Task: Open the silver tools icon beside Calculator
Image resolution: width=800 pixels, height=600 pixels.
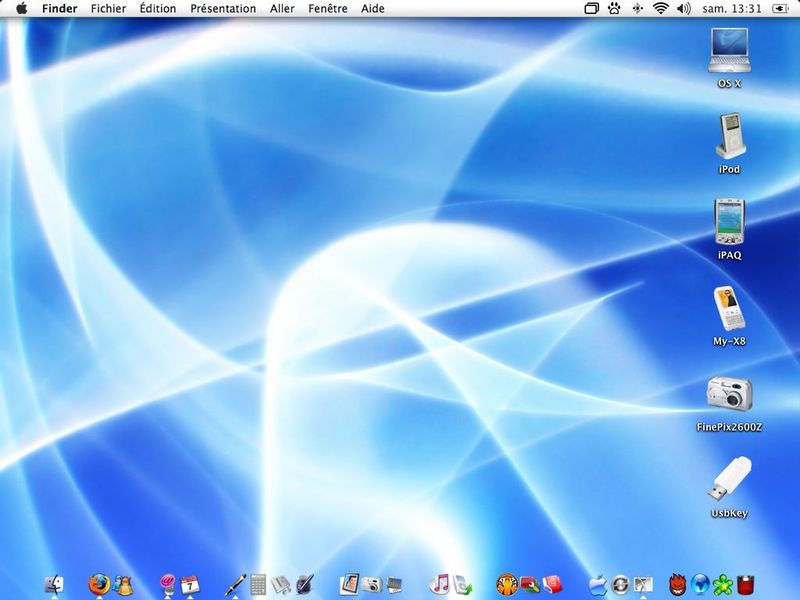Action: [x=281, y=585]
